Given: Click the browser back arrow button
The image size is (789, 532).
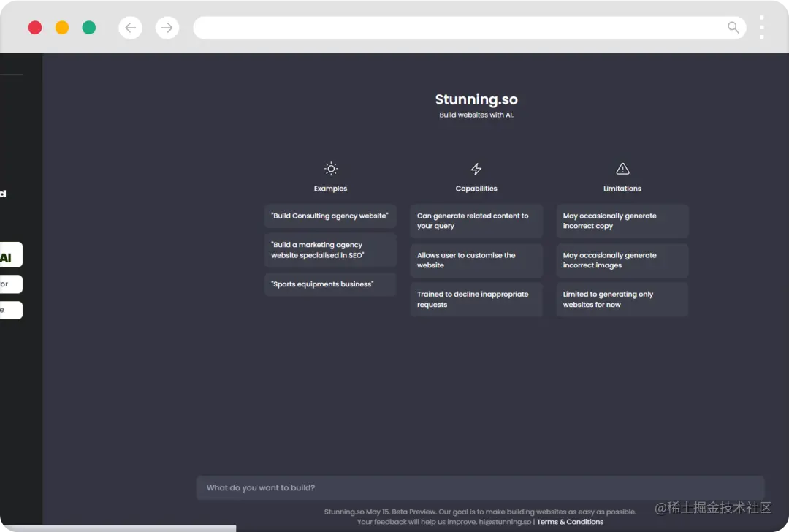Looking at the screenshot, I should pos(130,28).
